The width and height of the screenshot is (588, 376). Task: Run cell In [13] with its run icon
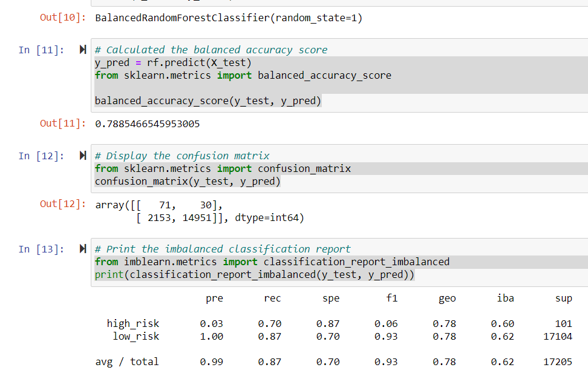click(x=83, y=249)
